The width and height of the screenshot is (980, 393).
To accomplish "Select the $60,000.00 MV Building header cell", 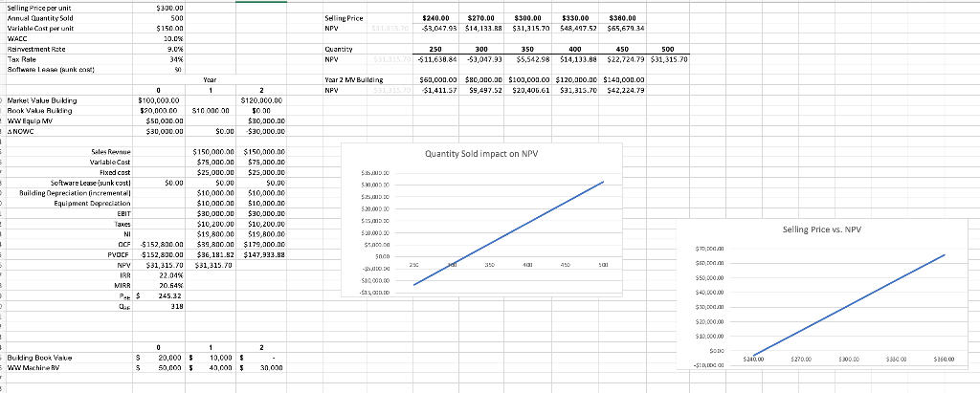I will coord(436,80).
